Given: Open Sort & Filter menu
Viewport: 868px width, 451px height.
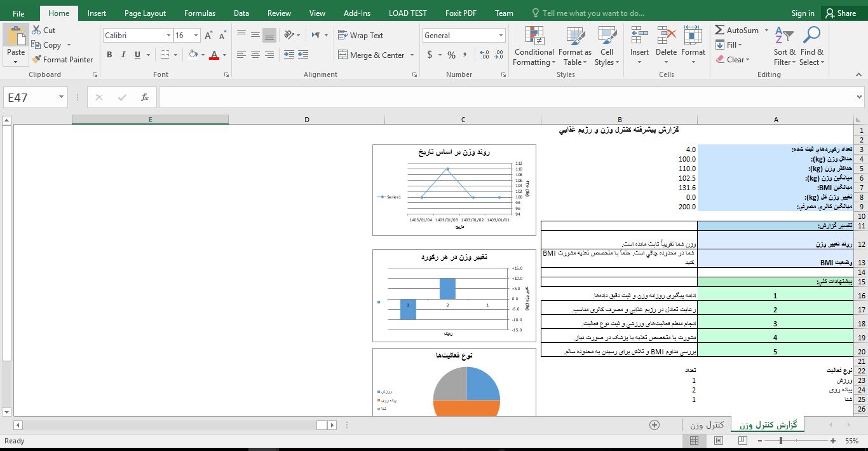Looking at the screenshot, I should click(785, 46).
